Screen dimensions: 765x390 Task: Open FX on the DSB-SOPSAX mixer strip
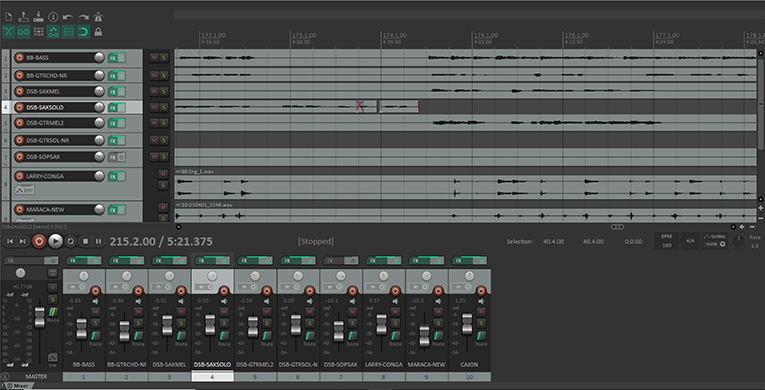pos(330,261)
